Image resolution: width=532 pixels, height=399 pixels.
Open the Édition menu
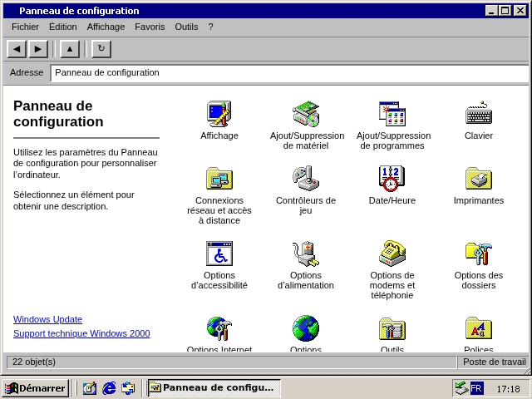click(63, 27)
